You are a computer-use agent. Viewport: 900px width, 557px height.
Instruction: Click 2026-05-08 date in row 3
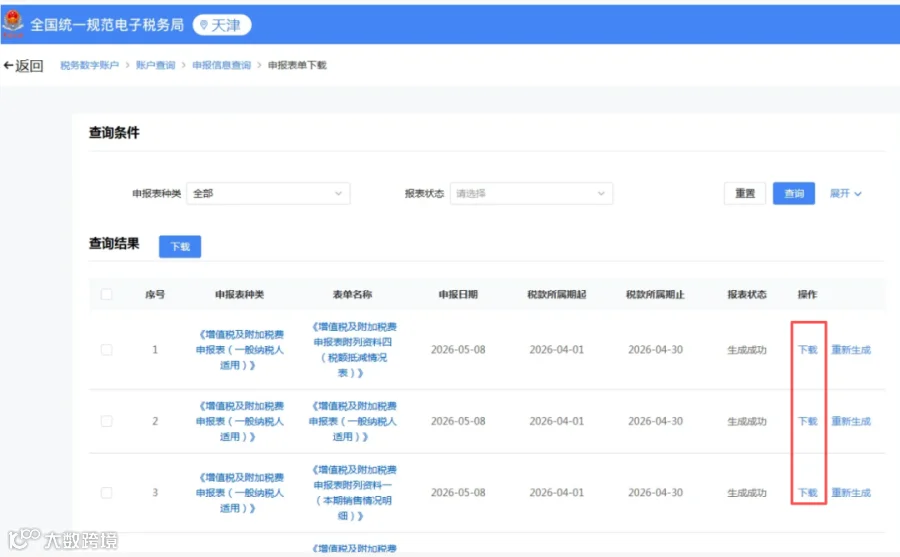pos(458,493)
